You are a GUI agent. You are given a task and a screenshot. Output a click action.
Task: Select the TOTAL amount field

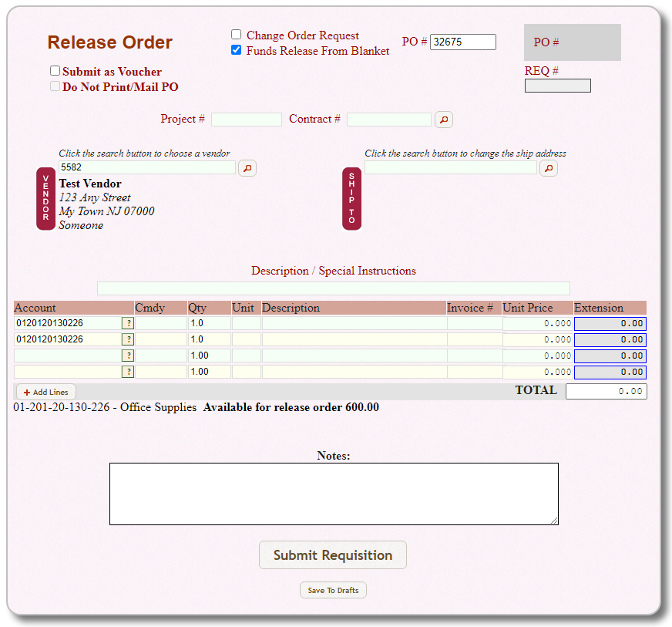coord(606,391)
